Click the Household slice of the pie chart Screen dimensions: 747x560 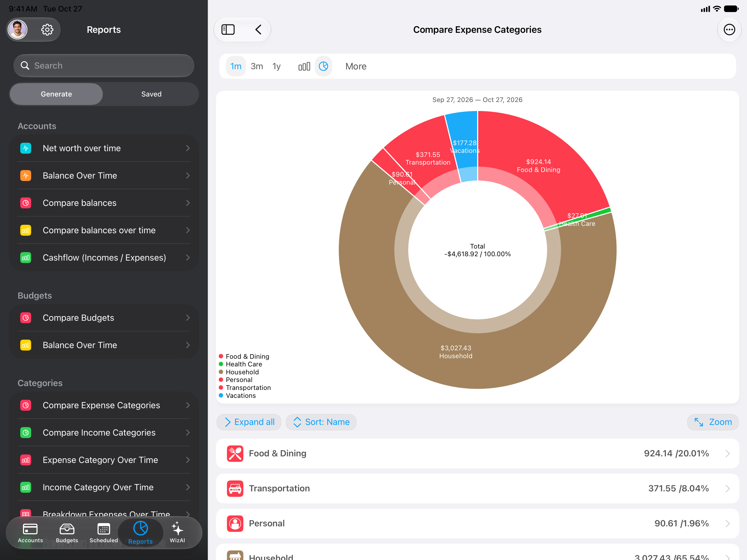(x=456, y=352)
